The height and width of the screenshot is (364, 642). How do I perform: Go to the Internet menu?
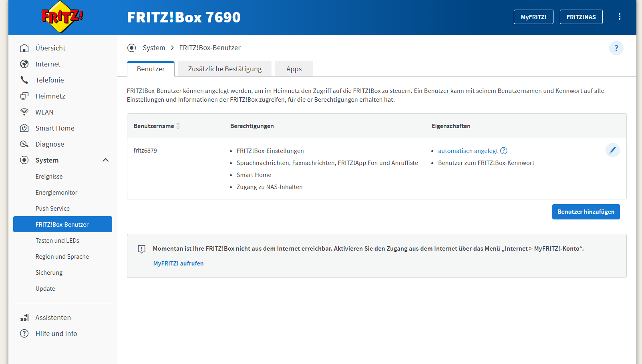click(48, 64)
